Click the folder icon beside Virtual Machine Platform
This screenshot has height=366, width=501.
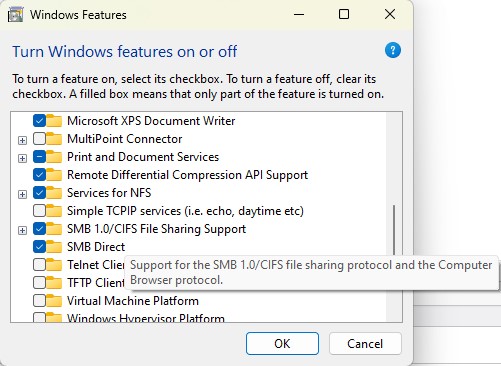(54, 301)
